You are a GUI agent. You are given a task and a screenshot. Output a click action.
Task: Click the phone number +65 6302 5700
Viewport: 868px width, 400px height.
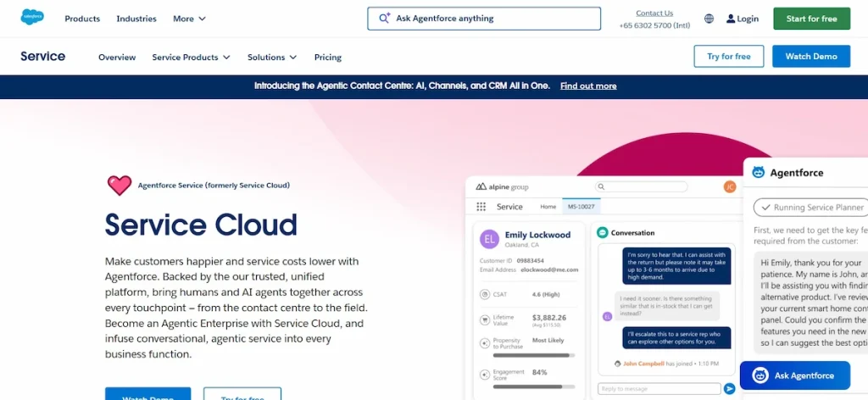(x=654, y=25)
